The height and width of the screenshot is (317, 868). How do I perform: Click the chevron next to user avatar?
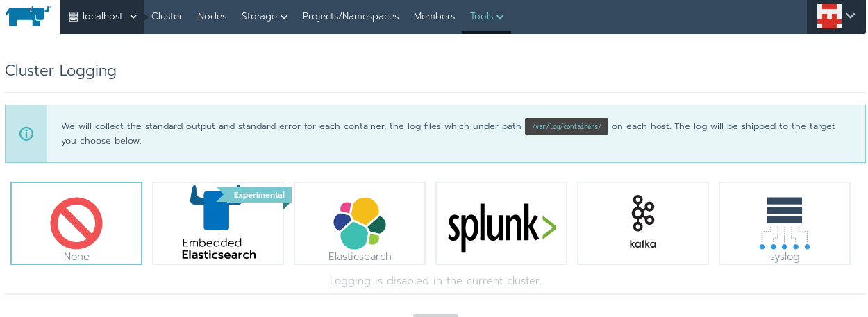pyautogui.click(x=851, y=16)
